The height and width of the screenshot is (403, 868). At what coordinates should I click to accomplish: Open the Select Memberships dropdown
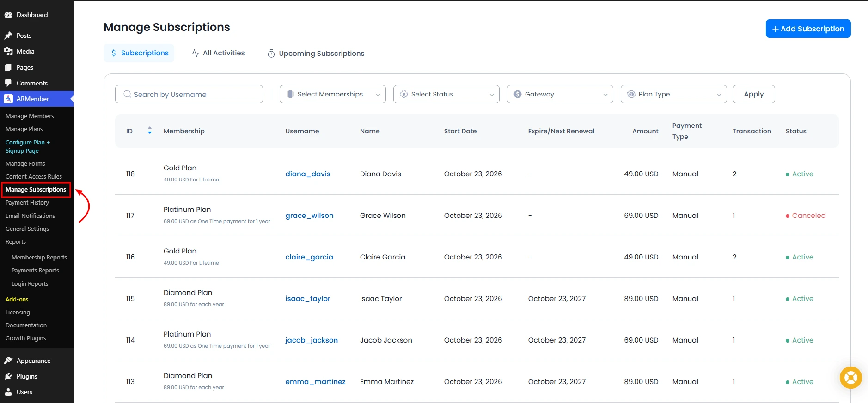333,94
